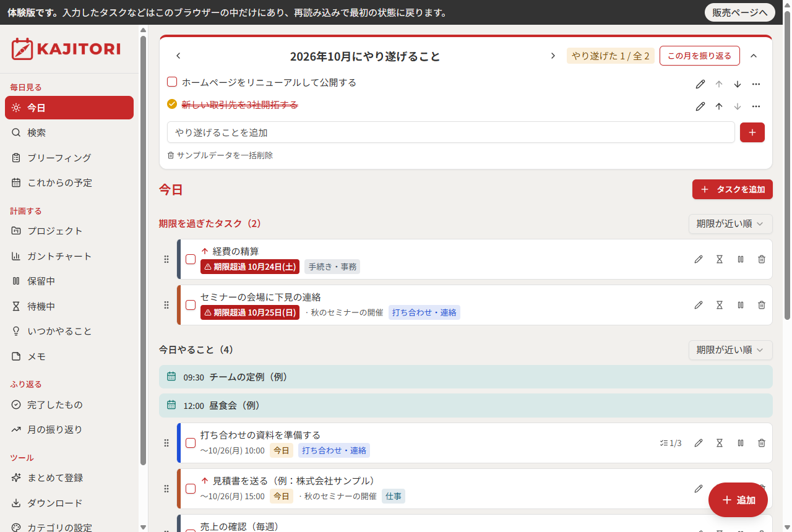Set セミナーの会場に下見の連絡 task to waiting
This screenshot has height=532, width=792.
pyautogui.click(x=720, y=305)
